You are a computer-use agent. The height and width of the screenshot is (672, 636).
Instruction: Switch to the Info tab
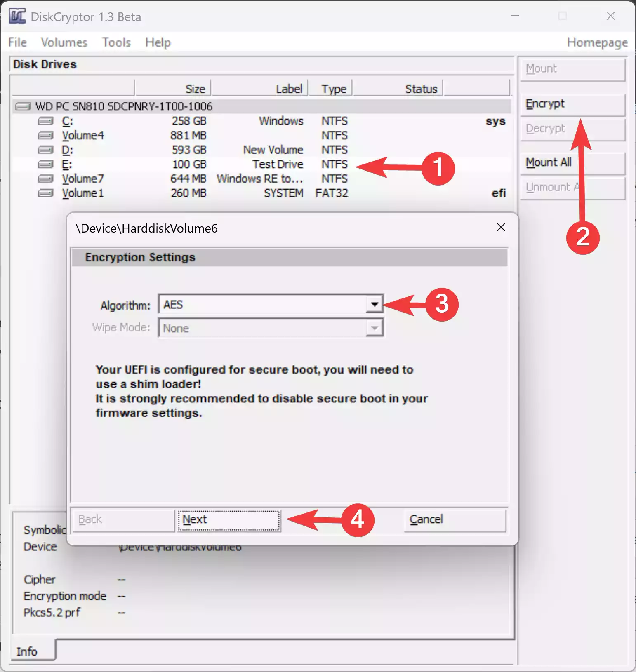pyautogui.click(x=32, y=651)
